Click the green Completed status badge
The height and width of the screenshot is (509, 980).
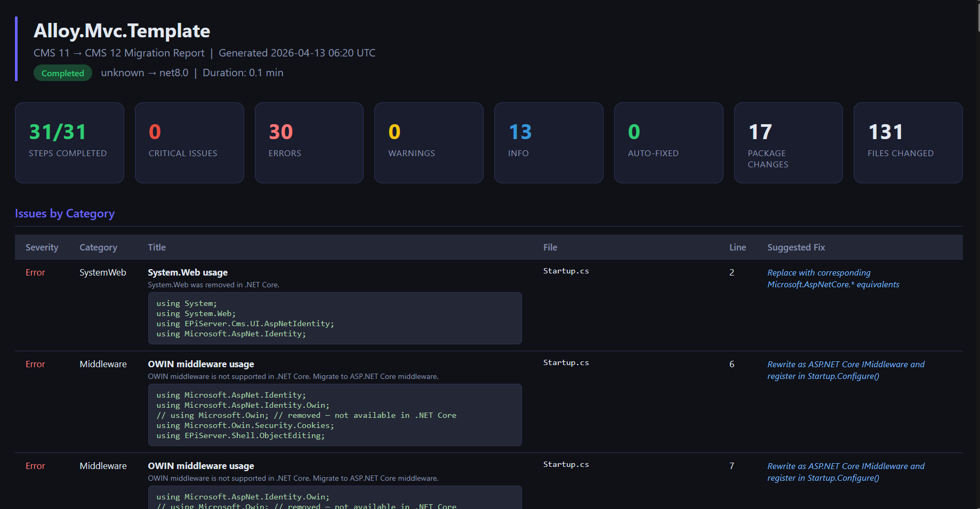pos(62,72)
